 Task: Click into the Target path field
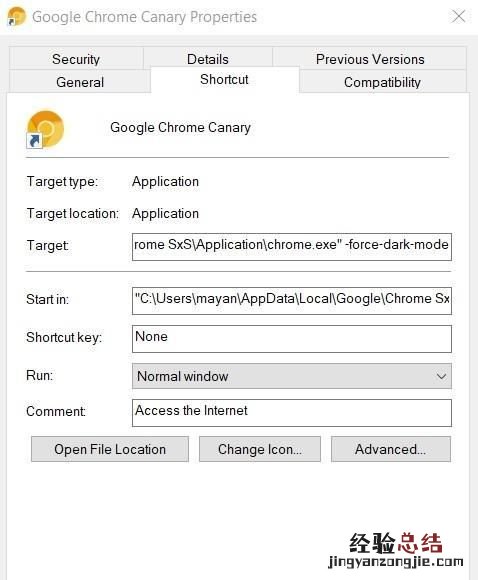292,247
